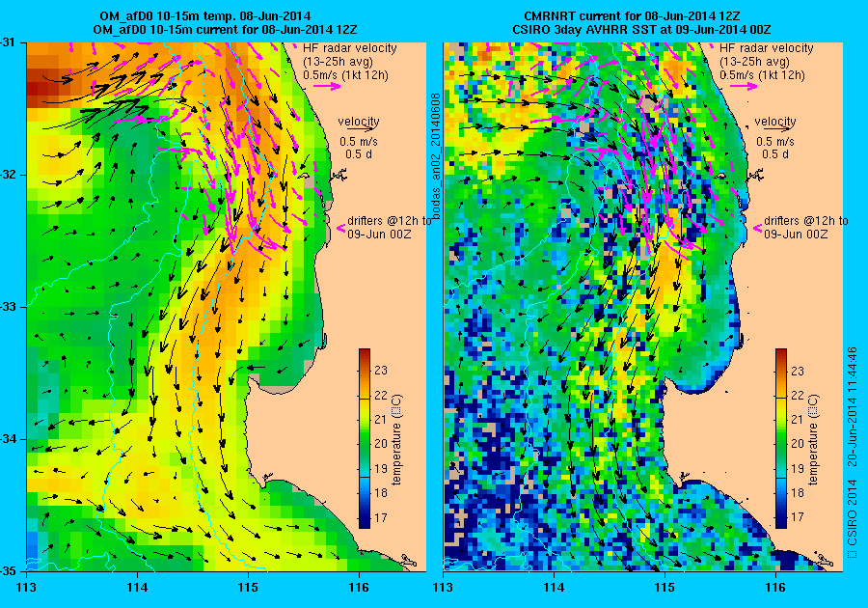Viewport: 868px width, 608px height.
Task: Click 'HF radar velocity' label in right map
Action: (x=767, y=48)
